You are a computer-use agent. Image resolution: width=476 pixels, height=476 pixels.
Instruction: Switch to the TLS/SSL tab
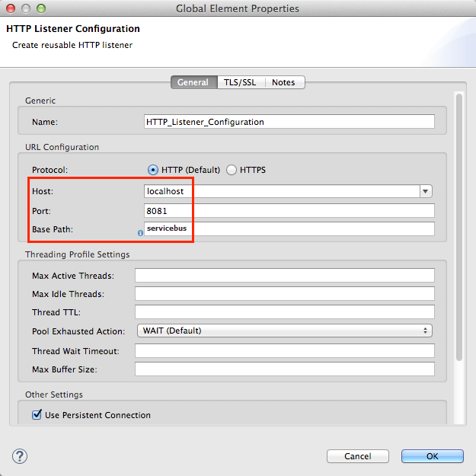click(x=240, y=82)
